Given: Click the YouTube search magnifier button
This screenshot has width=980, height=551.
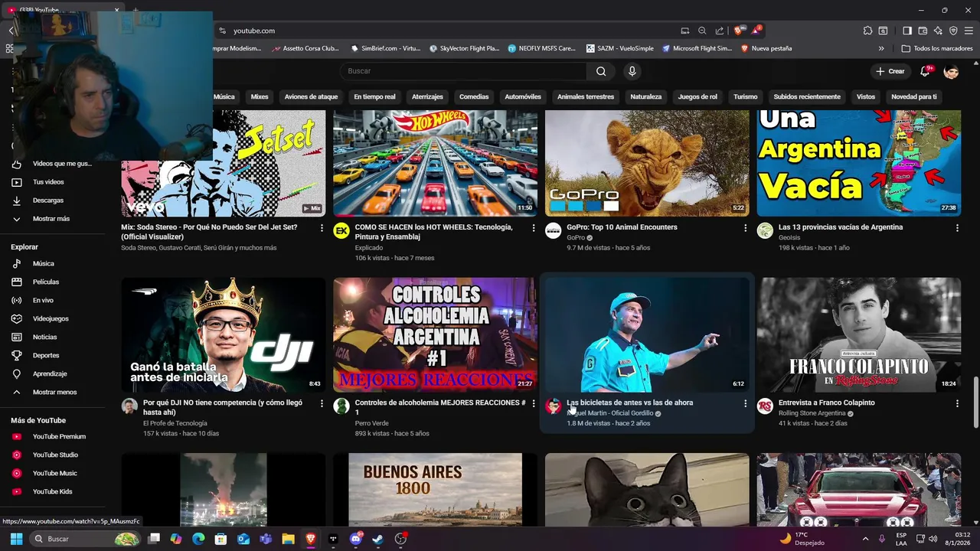Looking at the screenshot, I should click(601, 71).
